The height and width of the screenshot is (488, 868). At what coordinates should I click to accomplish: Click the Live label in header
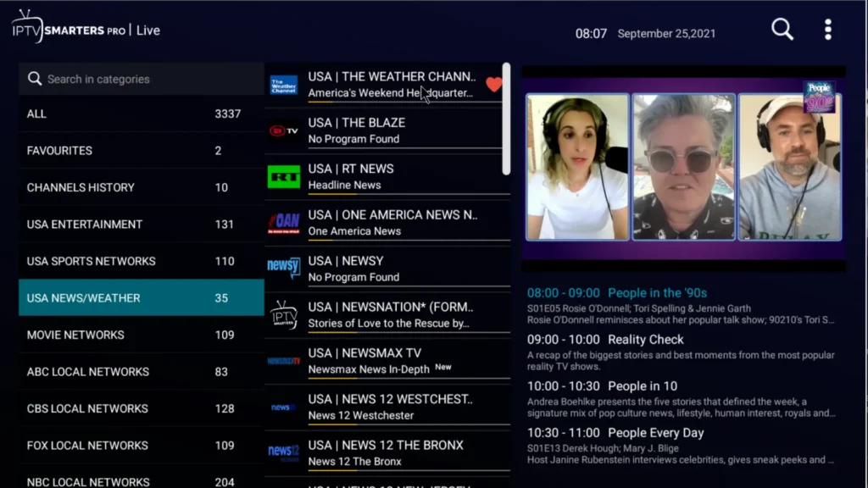coord(147,30)
